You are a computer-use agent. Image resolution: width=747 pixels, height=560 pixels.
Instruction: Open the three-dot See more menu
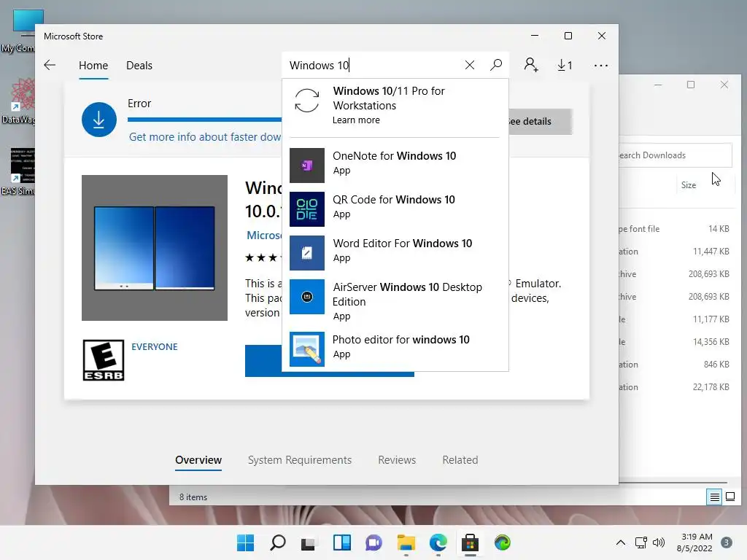click(601, 65)
